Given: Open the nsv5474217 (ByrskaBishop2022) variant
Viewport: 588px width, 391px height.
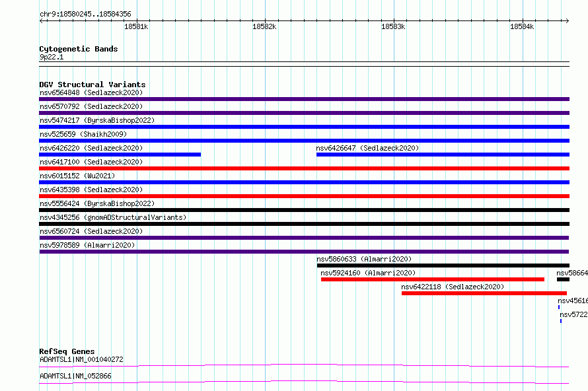Looking at the screenshot, I should point(97,120).
